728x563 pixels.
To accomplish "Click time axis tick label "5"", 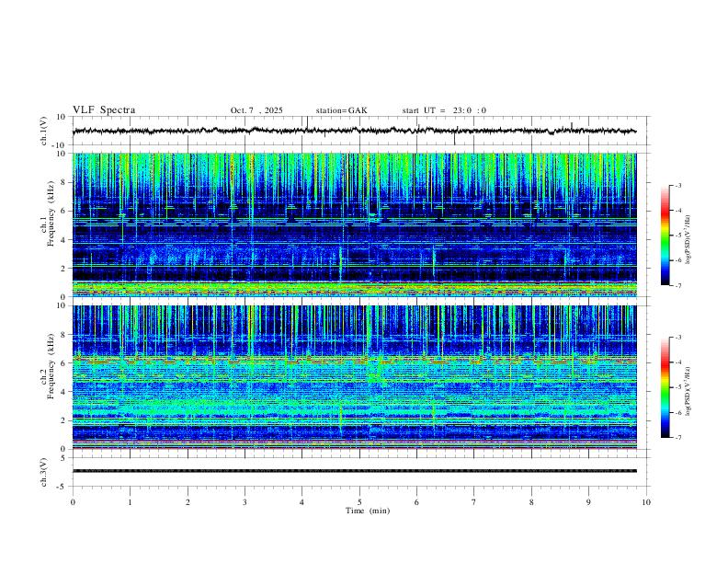I will click(359, 502).
